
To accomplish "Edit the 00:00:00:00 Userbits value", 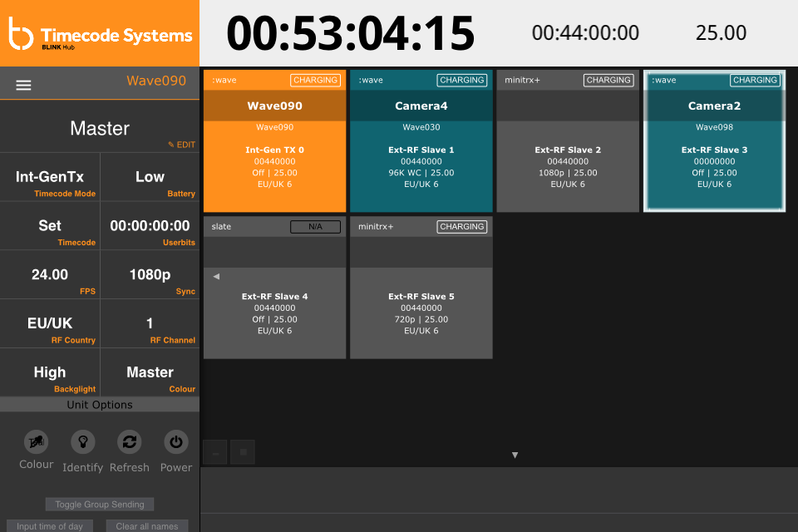I will click(150, 226).
